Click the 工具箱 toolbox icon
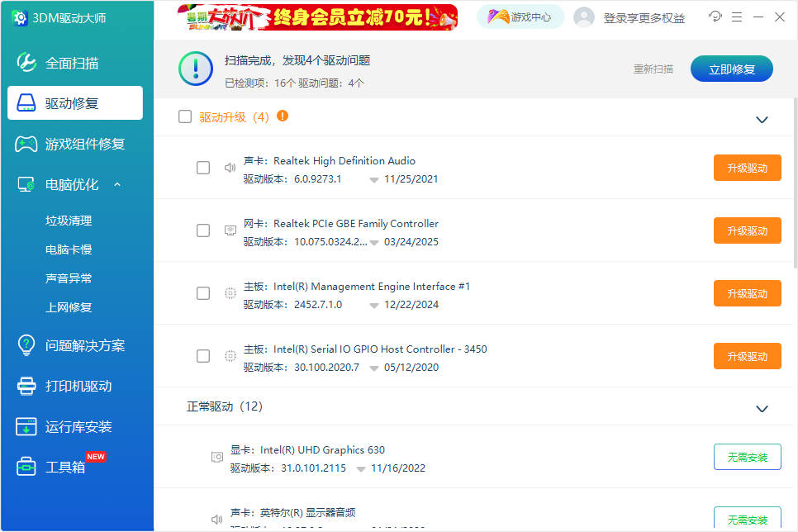The width and height of the screenshot is (798, 532). click(x=26, y=467)
